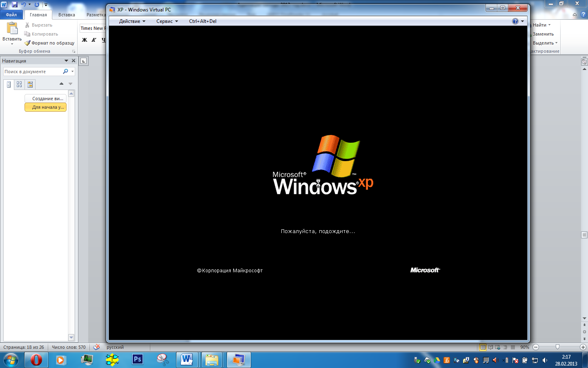
Task: Open the Windows Start menu
Action: (11, 360)
